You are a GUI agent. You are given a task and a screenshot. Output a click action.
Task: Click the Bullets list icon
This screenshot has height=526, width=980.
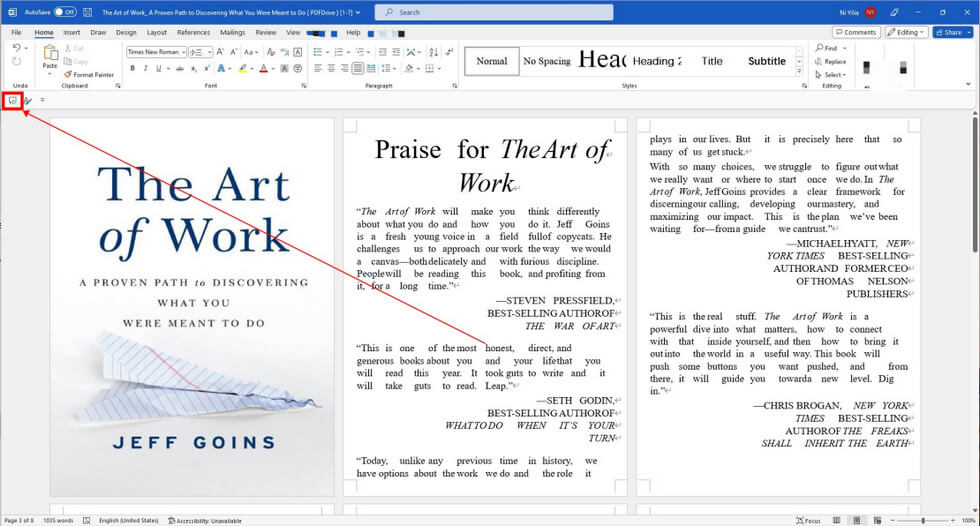tap(318, 52)
